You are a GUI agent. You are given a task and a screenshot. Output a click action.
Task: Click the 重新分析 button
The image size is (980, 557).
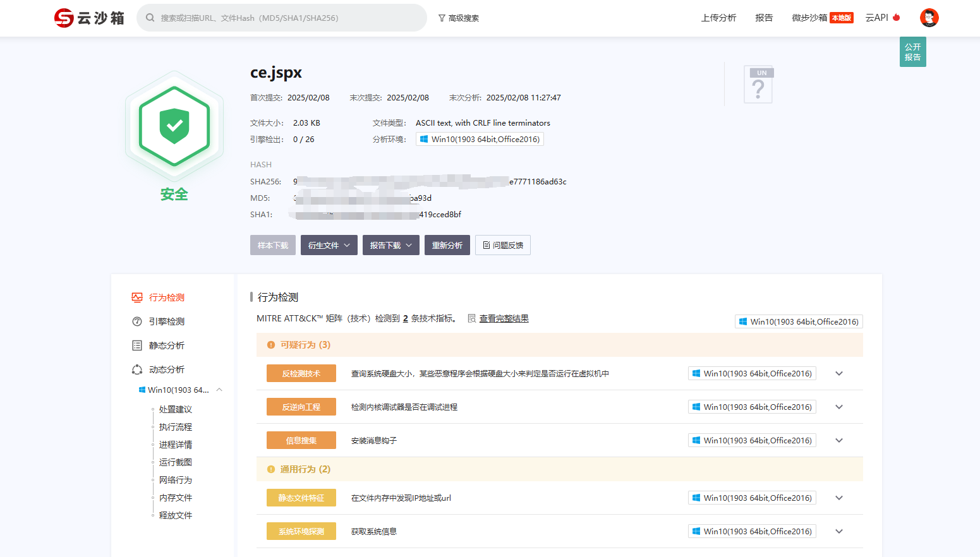pyautogui.click(x=447, y=245)
